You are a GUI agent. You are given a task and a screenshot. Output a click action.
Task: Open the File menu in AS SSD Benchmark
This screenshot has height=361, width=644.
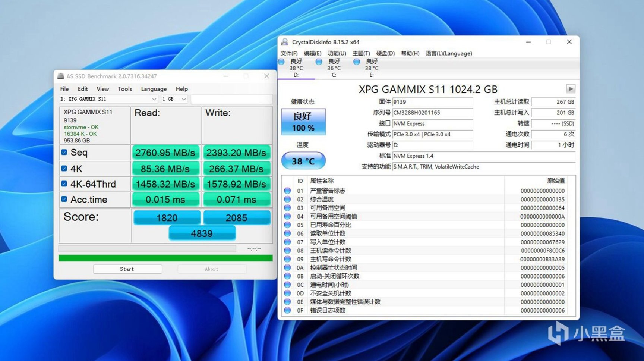[x=64, y=89]
